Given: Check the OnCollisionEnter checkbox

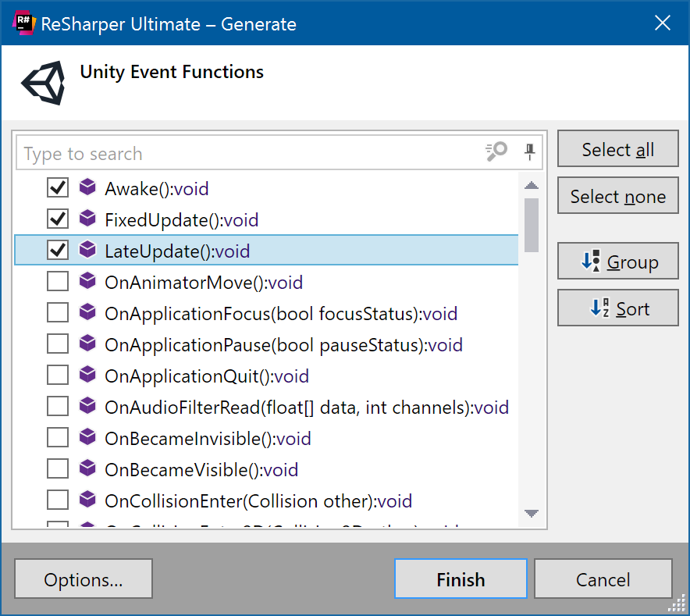Looking at the screenshot, I should click(58, 500).
